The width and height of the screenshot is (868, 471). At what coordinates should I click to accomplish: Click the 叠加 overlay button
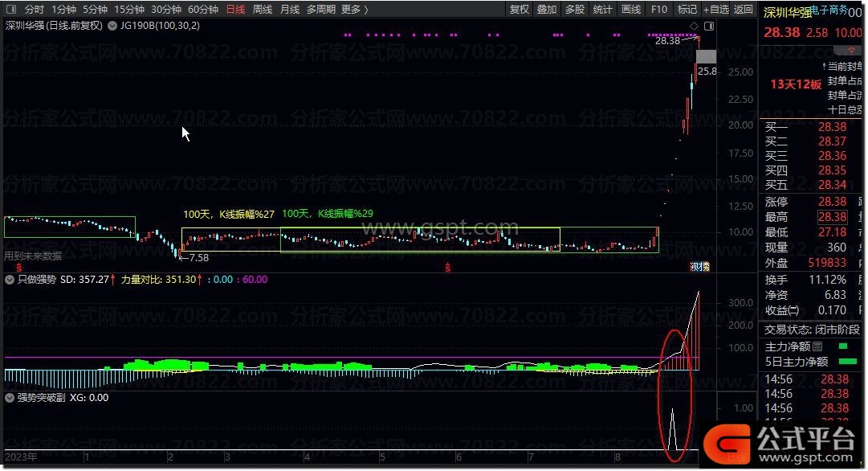click(547, 10)
